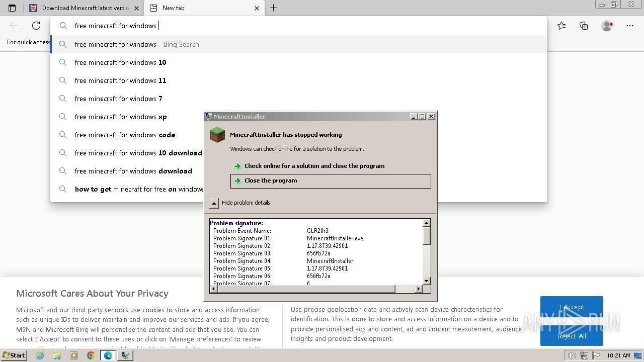Click the problem details horizontal scrollbar thumb
The image size is (644, 362).
coord(306,289)
